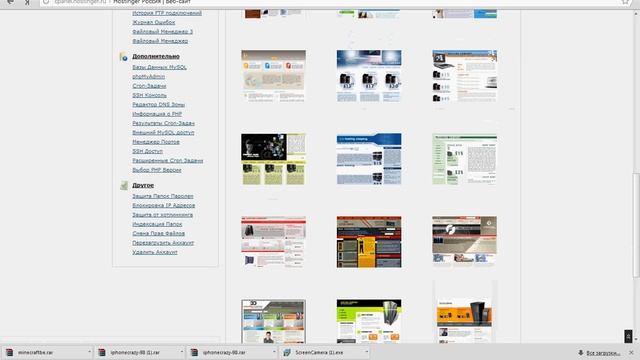640x360 pixels.
Task: Click the vertical page scrollbar thumb
Action: click(636, 225)
